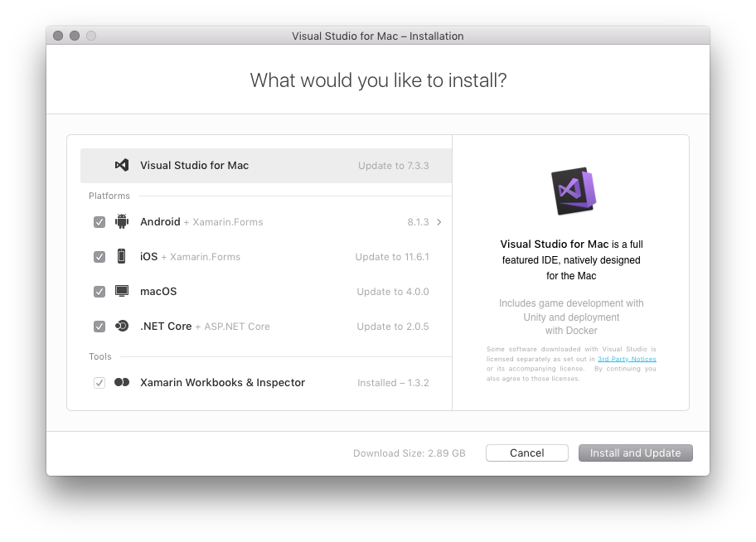756x542 pixels.
Task: Click the Xamarin Workbooks icon
Action: tap(122, 382)
